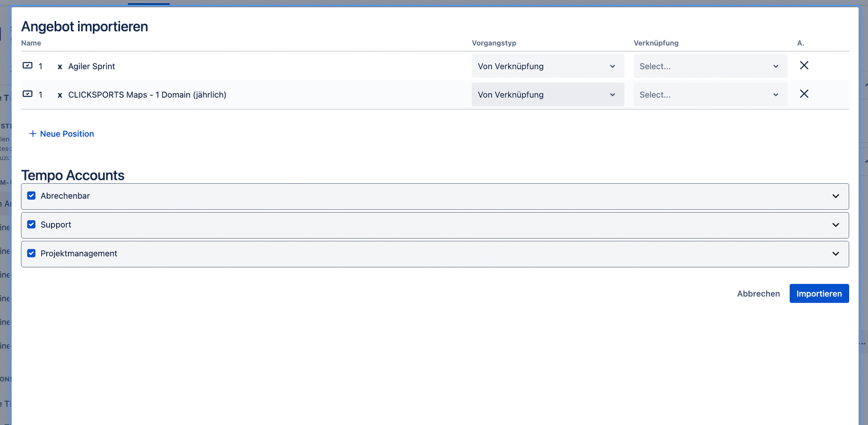868x425 pixels.
Task: Uncheck the Support checkbox
Action: pyautogui.click(x=32, y=224)
